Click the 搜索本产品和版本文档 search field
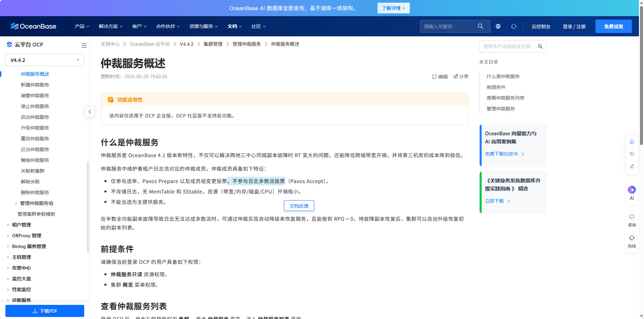Viewport: 644px width, 319px height. point(509,46)
